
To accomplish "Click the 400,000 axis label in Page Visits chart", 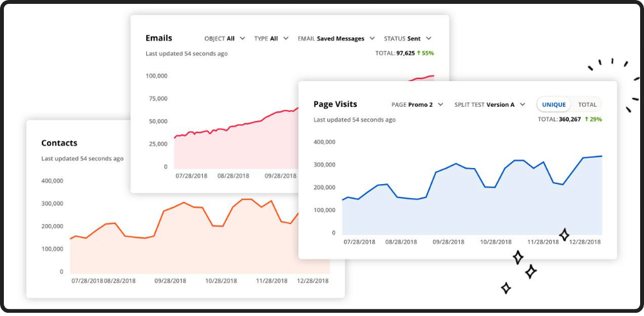I will tap(325, 142).
